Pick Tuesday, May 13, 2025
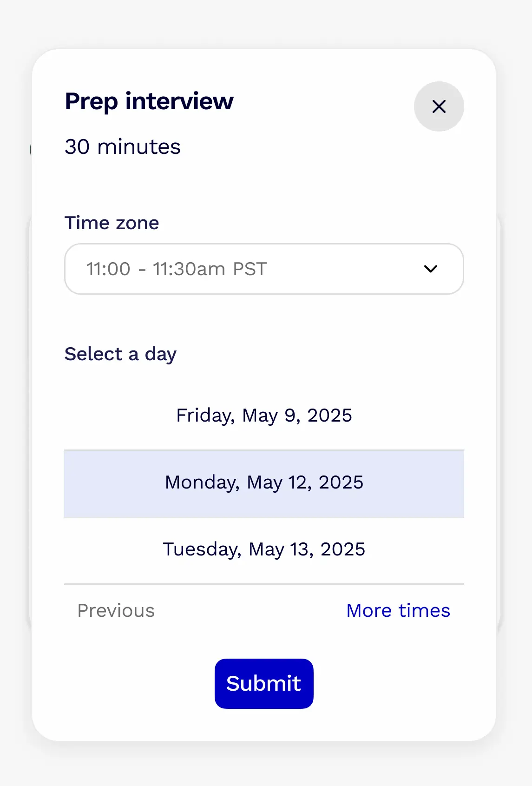The width and height of the screenshot is (532, 786). tap(264, 549)
